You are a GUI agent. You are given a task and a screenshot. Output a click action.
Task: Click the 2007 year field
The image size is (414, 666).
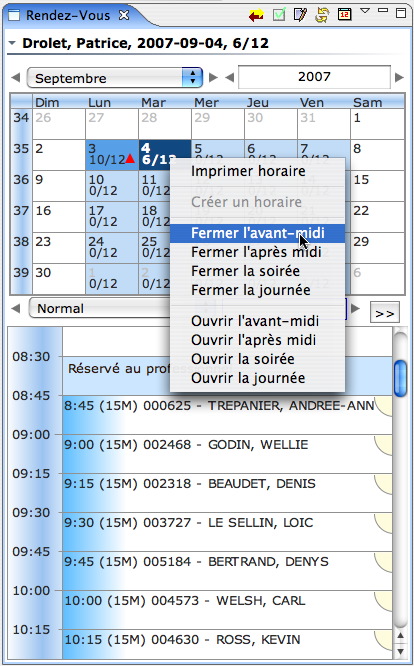coord(314,77)
